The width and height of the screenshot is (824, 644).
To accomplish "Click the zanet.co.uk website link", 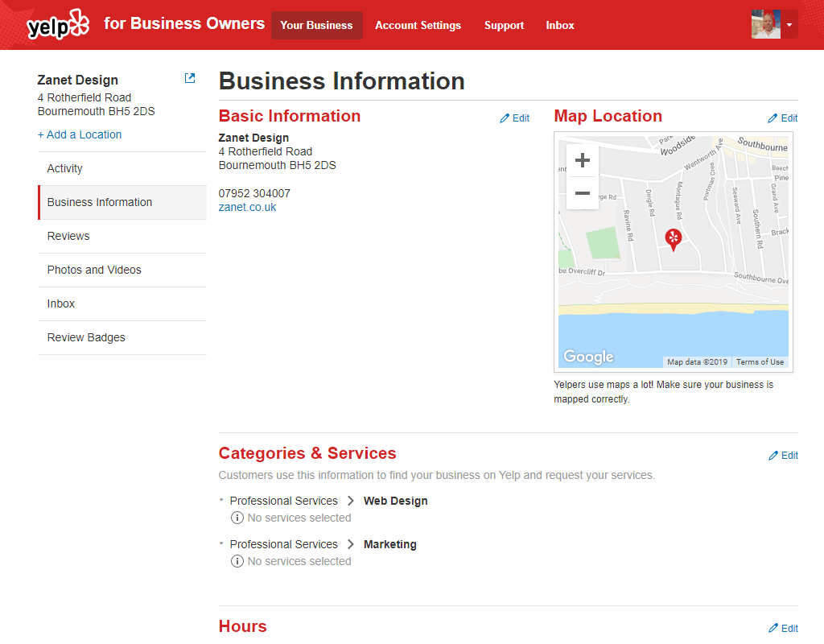I will click(x=247, y=207).
